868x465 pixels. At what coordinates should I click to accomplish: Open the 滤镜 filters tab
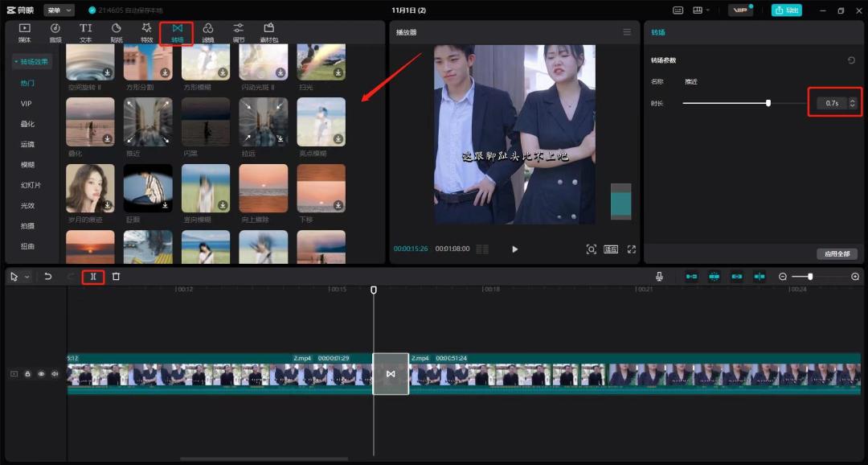tap(207, 33)
